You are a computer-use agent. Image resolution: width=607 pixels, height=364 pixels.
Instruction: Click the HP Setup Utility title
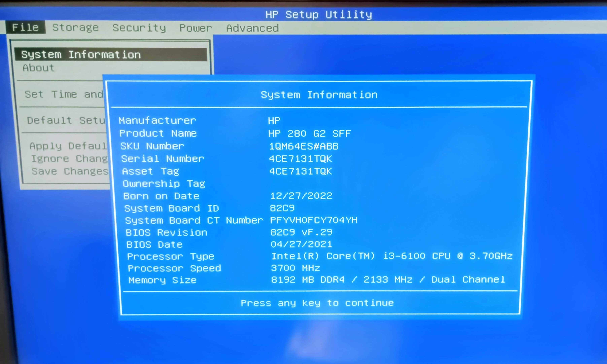tap(319, 15)
